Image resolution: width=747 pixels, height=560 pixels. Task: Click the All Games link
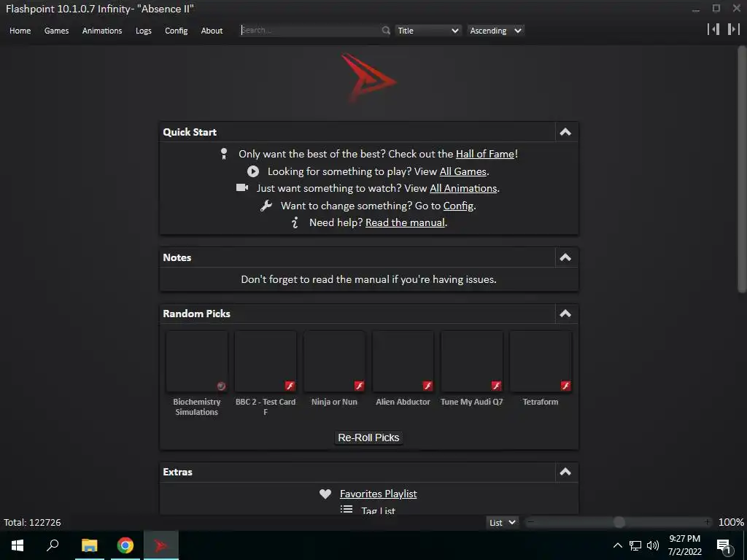(462, 171)
